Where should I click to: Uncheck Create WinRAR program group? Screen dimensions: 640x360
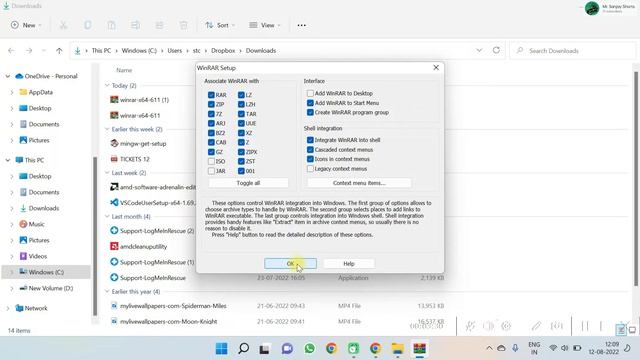coord(310,112)
